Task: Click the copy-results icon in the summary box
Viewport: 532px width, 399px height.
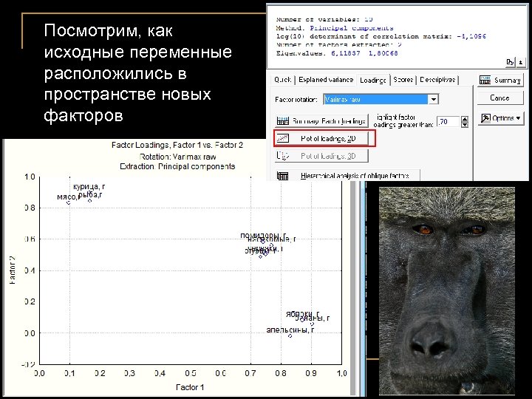Action: 511,62
